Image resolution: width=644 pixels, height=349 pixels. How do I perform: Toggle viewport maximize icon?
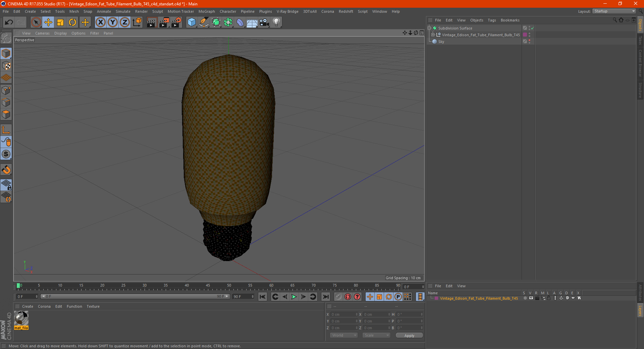[x=422, y=33]
